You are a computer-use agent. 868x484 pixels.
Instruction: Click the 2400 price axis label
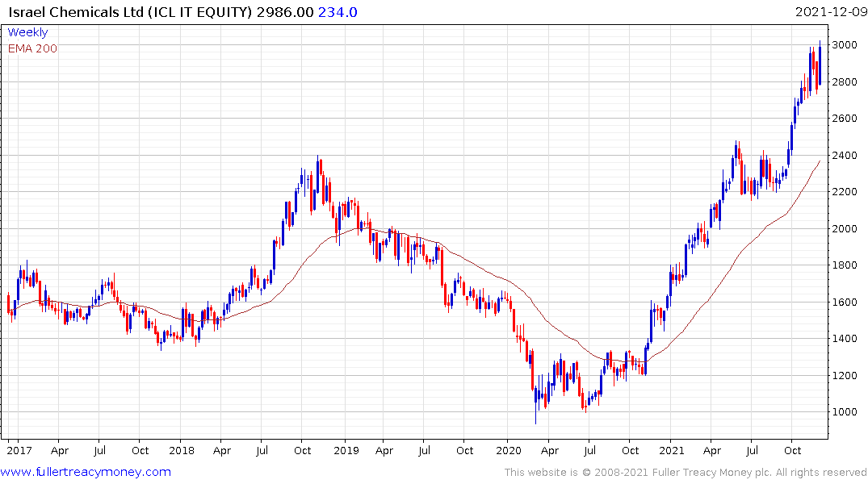[x=845, y=156]
